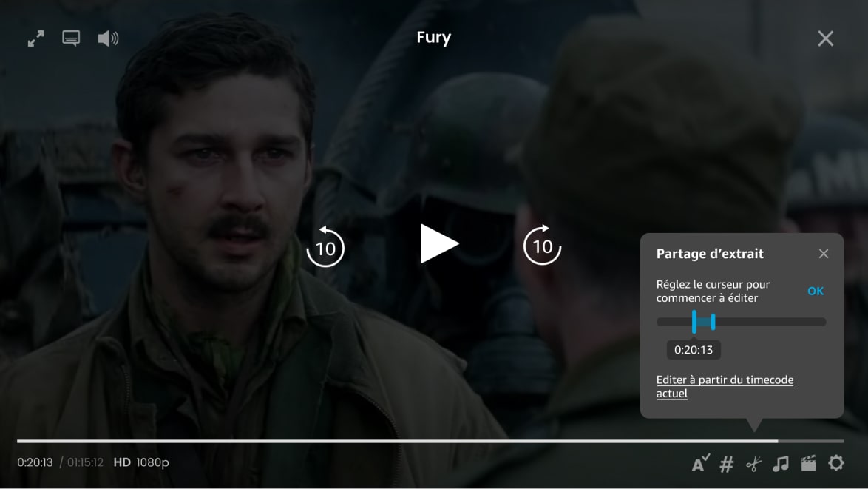
Task: Skip forward 10 seconds
Action: (x=543, y=245)
